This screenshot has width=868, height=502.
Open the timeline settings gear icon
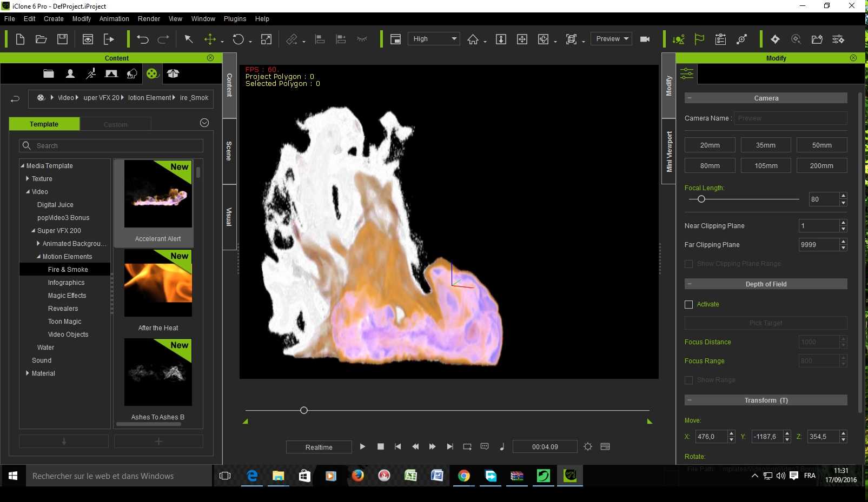tap(588, 447)
